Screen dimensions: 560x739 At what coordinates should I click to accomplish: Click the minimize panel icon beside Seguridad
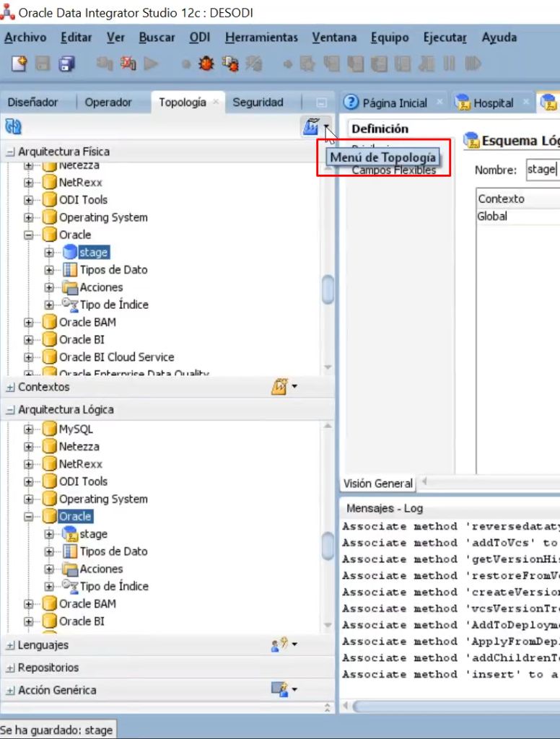click(x=321, y=102)
